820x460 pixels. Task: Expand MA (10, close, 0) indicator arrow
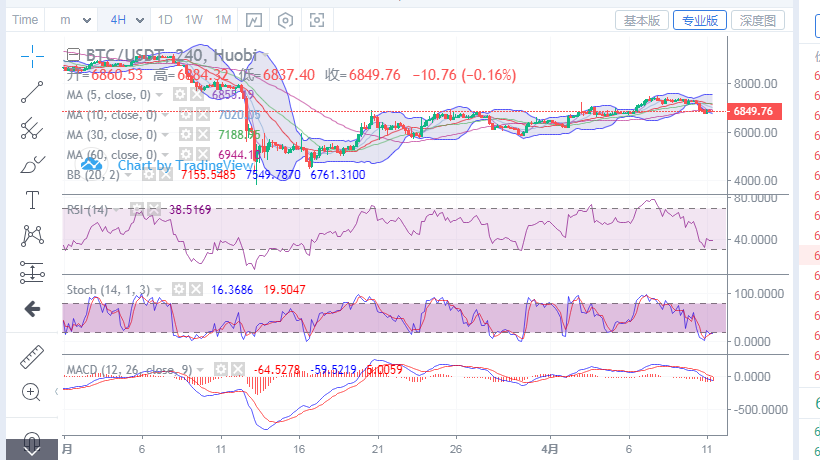click(x=167, y=114)
